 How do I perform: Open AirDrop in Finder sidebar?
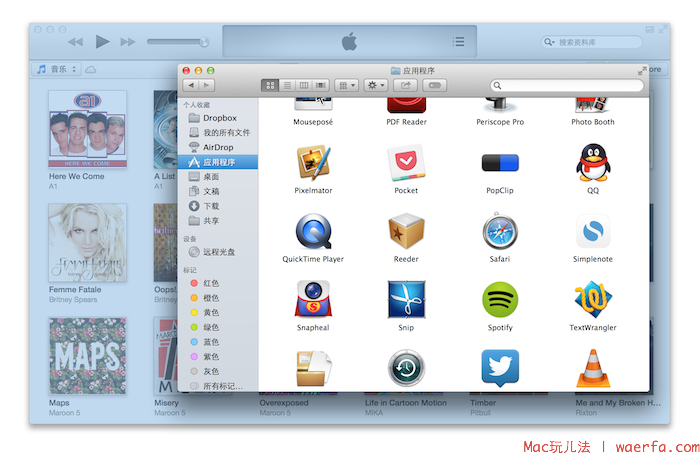pyautogui.click(x=218, y=147)
